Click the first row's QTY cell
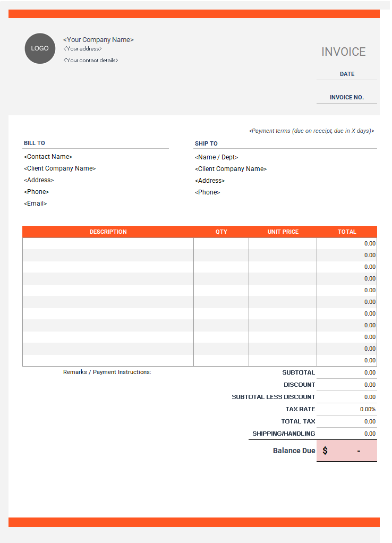The width and height of the screenshot is (392, 543). 221,243
